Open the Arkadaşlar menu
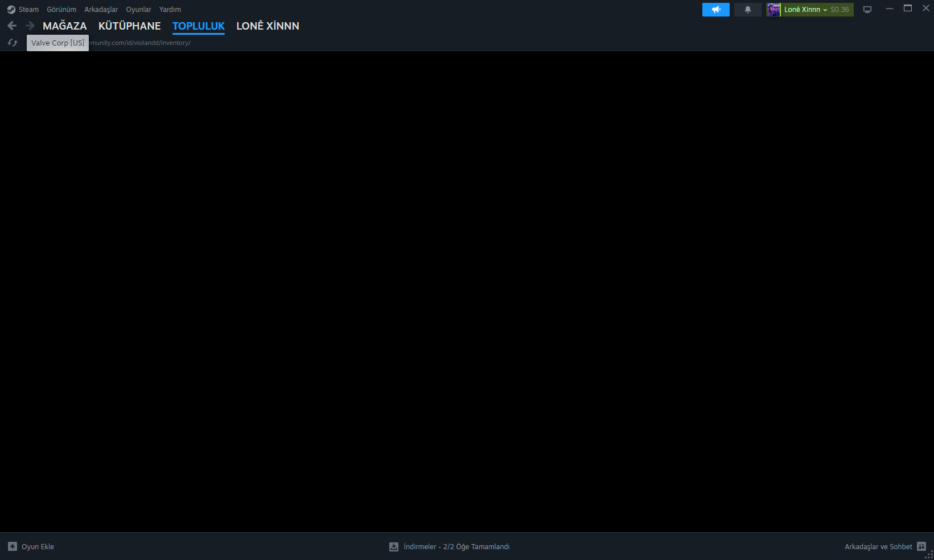Image resolution: width=934 pixels, height=560 pixels. [x=101, y=10]
